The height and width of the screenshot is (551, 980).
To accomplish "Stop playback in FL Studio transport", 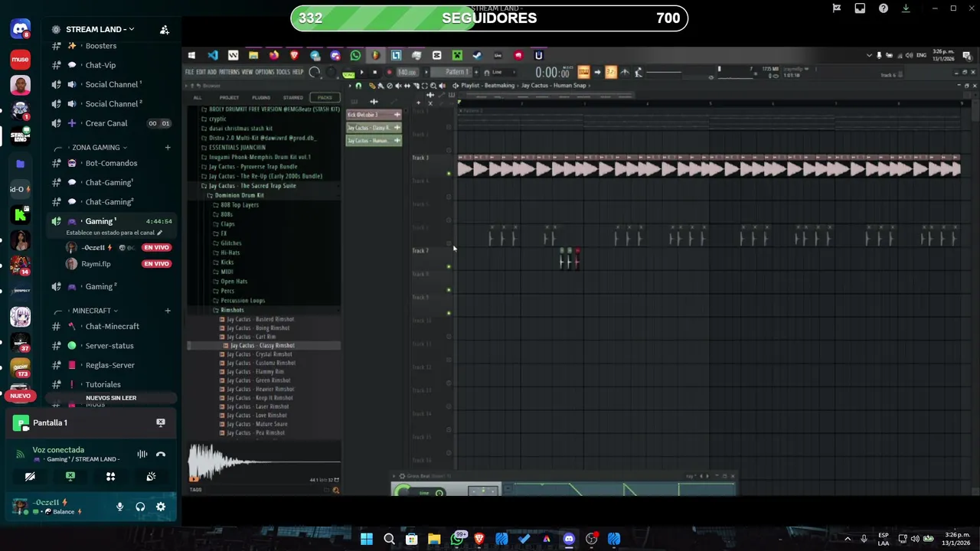I will [374, 73].
